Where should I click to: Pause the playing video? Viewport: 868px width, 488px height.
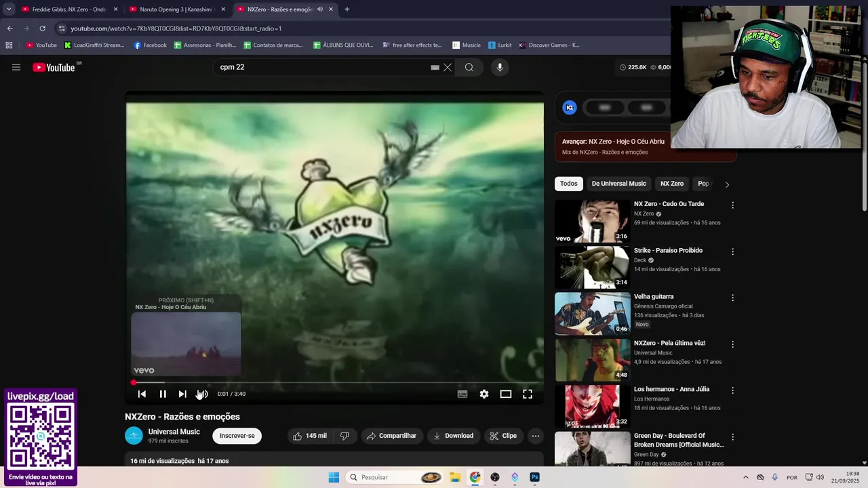point(163,394)
